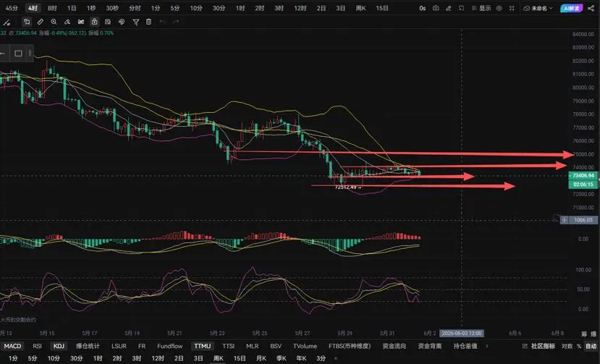Viewport: 600px width, 364px height.
Task: Select the 3分 timeframe
Action: coord(321,358)
